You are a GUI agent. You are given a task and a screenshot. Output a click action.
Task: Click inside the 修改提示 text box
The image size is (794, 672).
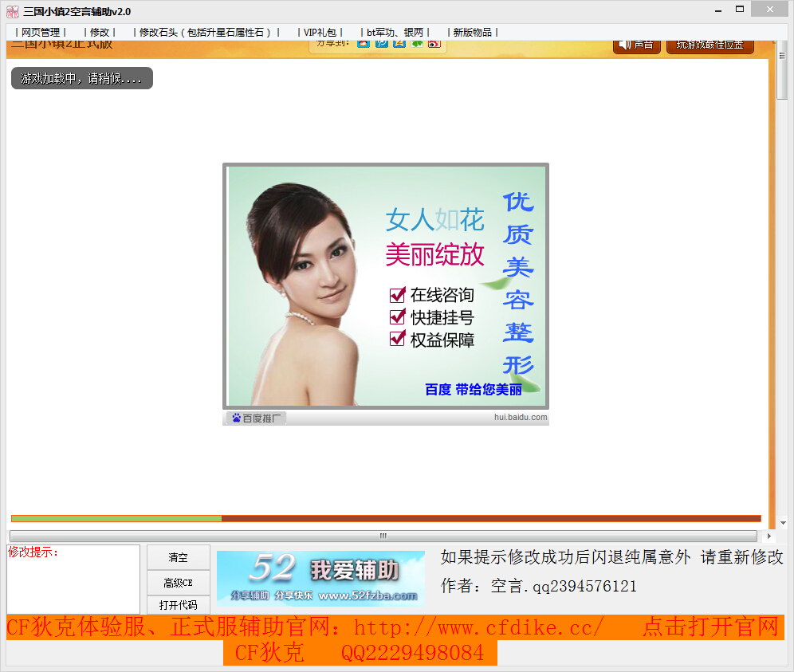tap(73, 580)
